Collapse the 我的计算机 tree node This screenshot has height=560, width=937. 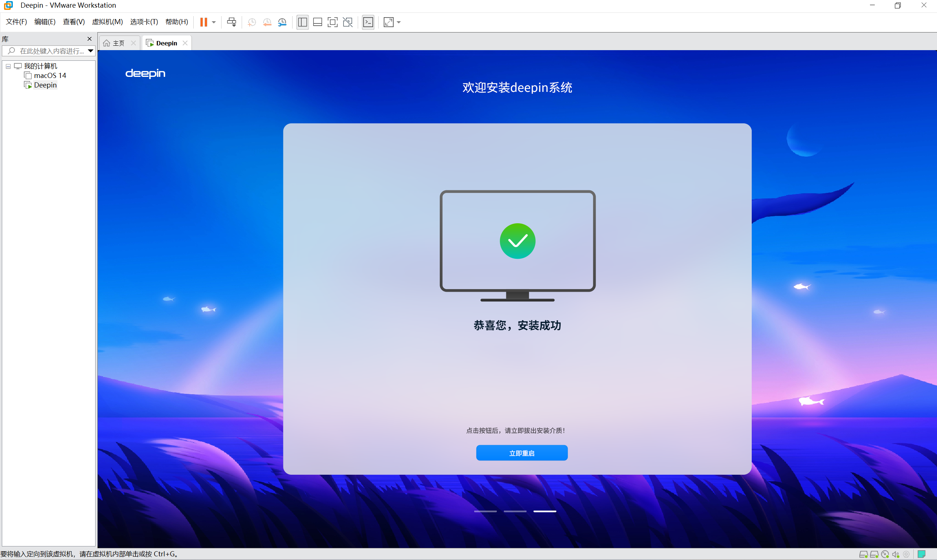coord(8,66)
